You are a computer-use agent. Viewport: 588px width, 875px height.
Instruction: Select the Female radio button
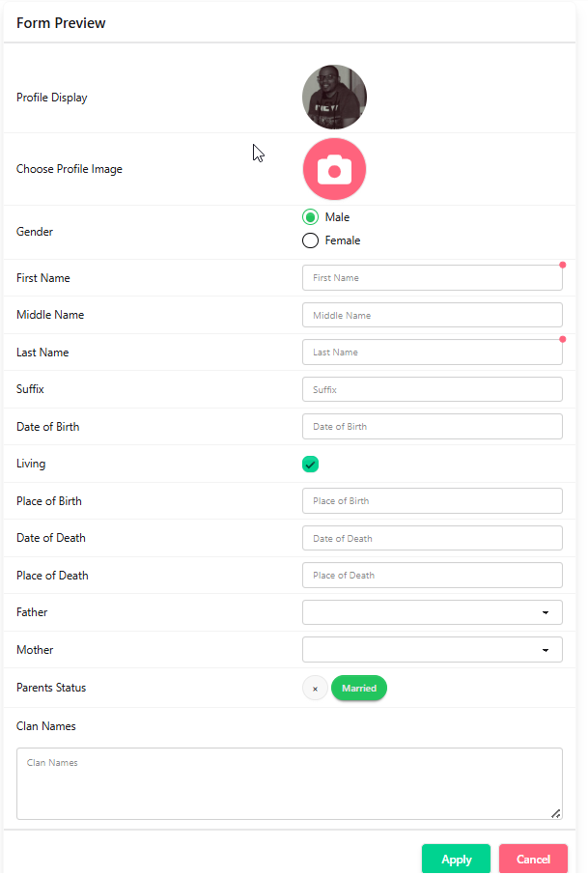pyautogui.click(x=310, y=240)
